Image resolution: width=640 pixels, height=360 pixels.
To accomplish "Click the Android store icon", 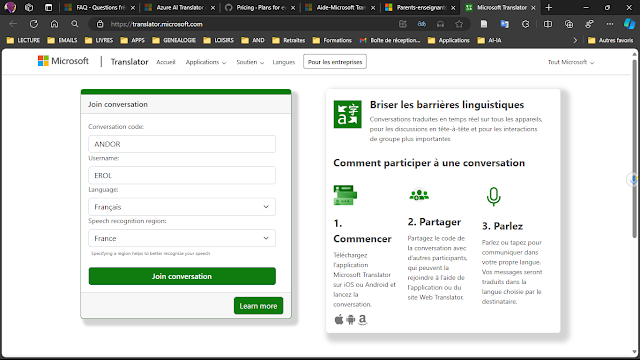I will [x=351, y=320].
